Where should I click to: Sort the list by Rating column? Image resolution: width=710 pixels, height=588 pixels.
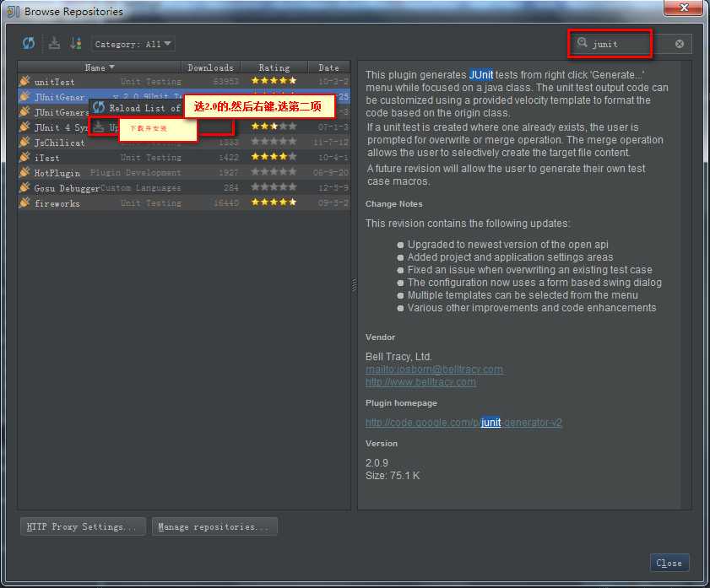coord(274,67)
